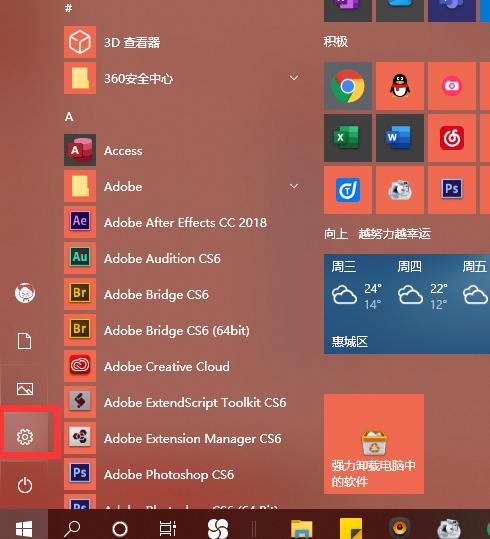Launch Adobe Creative Cloud icon
Image resolution: width=490 pixels, height=539 pixels.
pyautogui.click(x=80, y=366)
